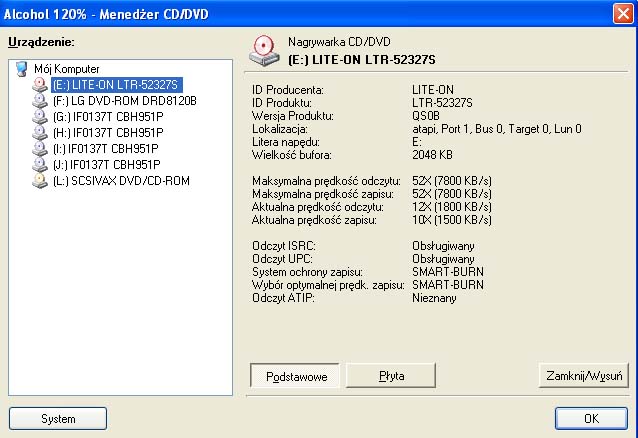
Task: Click the buffer size value 2048 KB
Action: click(x=432, y=155)
